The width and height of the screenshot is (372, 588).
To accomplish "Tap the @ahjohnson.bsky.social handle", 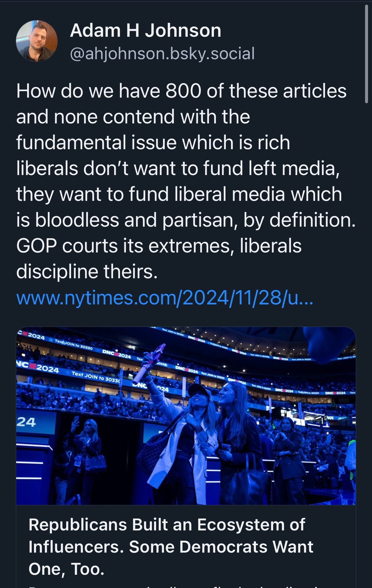I will [162, 54].
